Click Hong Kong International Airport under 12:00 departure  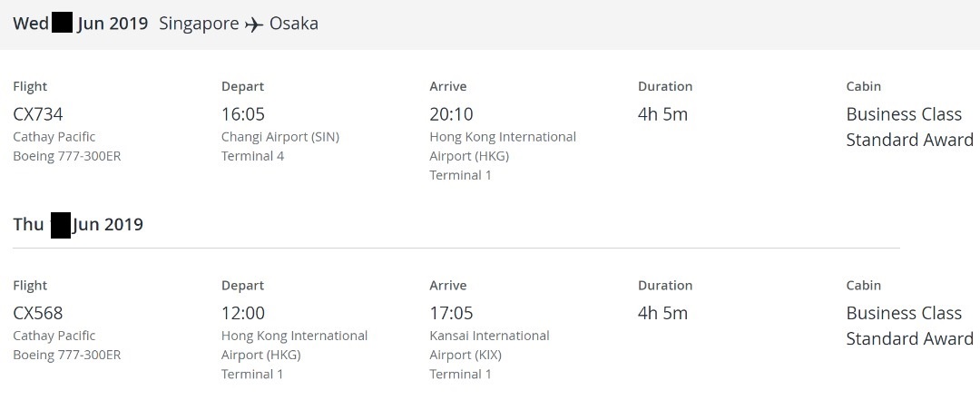[294, 345]
